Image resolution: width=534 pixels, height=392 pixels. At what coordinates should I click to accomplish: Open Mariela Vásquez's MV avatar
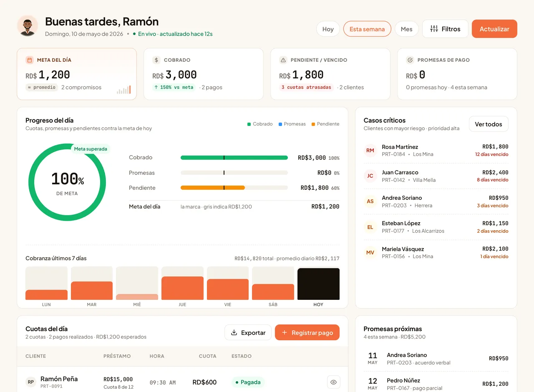click(x=370, y=253)
